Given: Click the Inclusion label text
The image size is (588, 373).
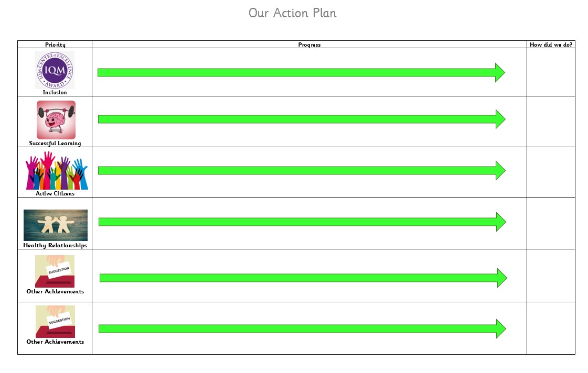Looking at the screenshot, I should click(55, 92).
